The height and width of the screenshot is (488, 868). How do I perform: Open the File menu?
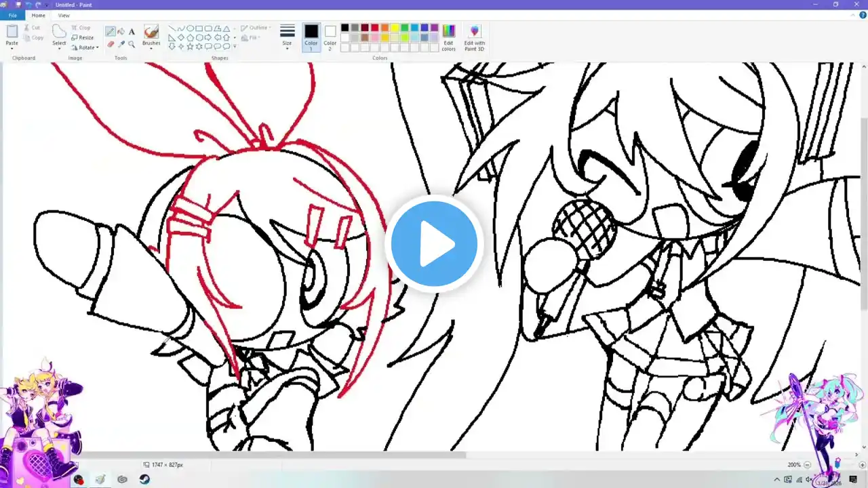click(x=12, y=15)
